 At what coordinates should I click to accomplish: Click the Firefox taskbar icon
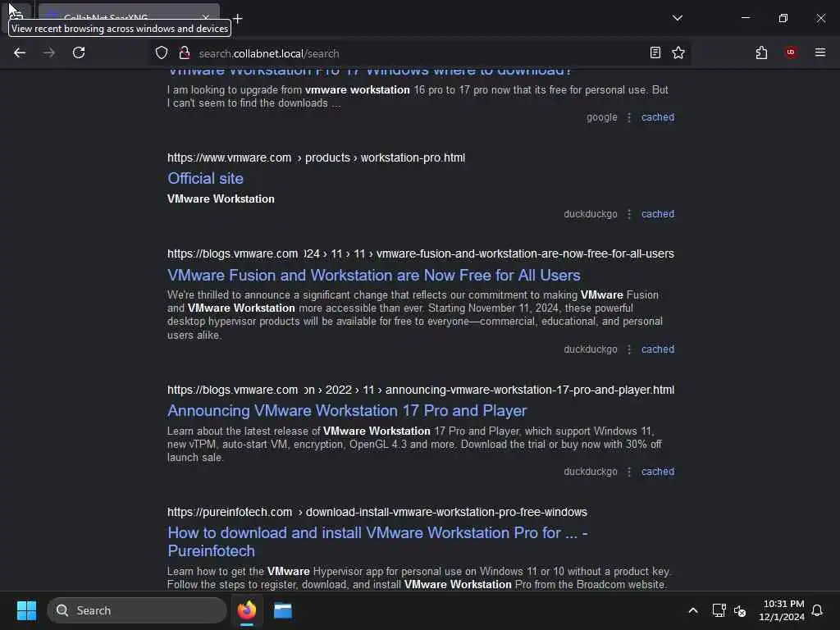coord(247,610)
